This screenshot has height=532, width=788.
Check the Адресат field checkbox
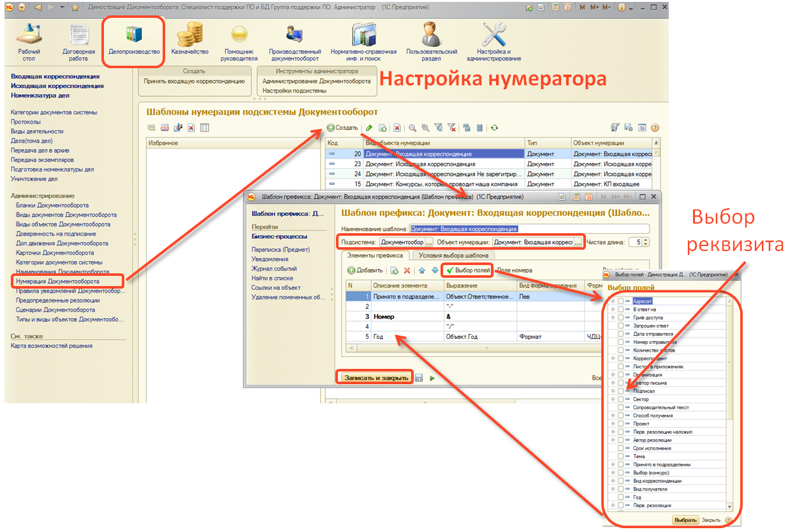tap(621, 301)
